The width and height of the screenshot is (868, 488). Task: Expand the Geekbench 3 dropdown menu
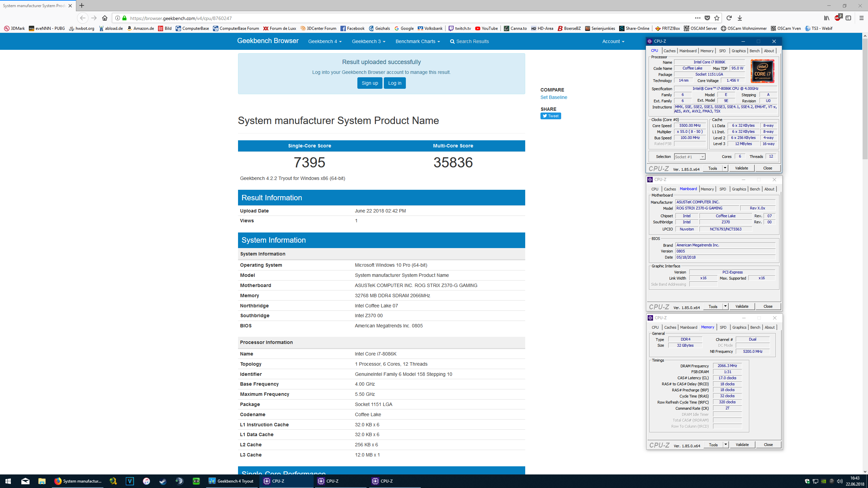click(368, 41)
